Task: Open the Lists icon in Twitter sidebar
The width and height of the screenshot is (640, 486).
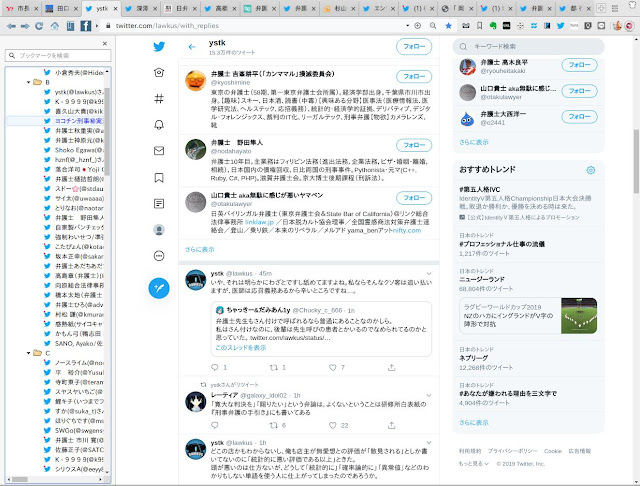Action: (x=159, y=204)
